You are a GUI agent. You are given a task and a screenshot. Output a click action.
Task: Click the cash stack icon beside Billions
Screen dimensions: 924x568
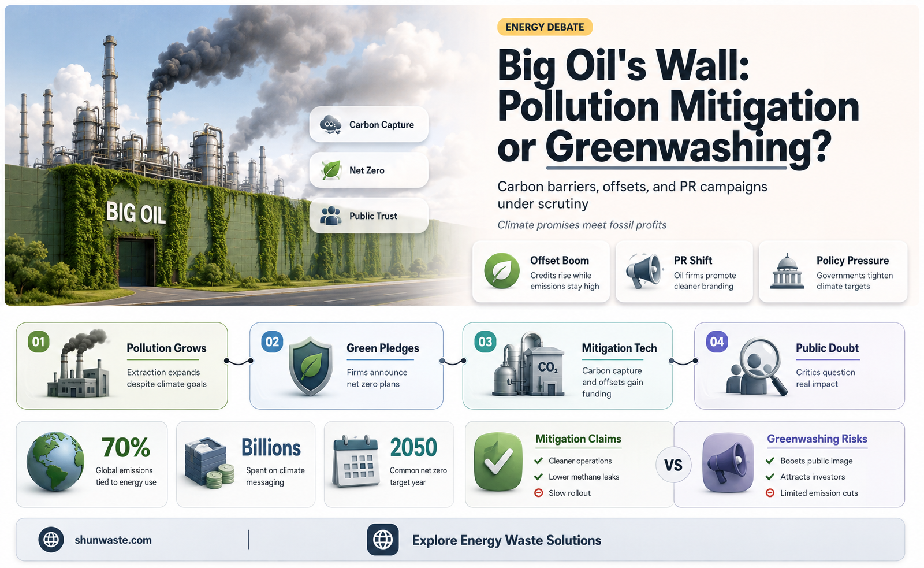pos(209,463)
